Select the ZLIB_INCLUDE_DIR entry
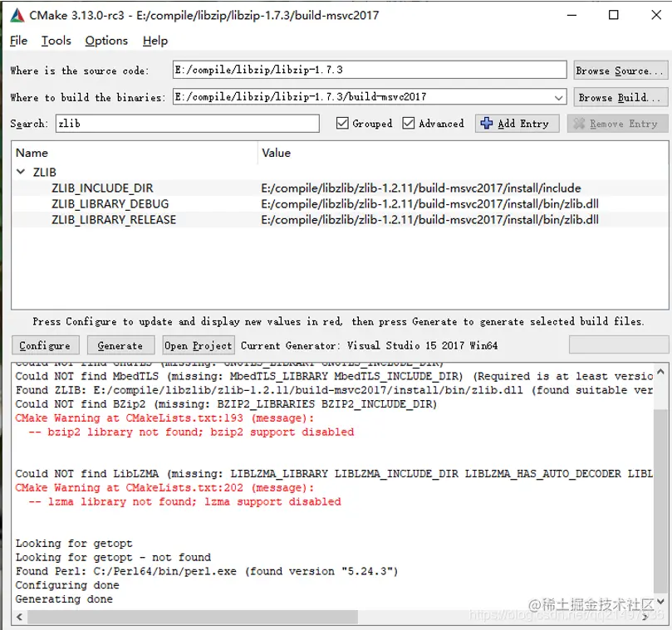672x630 pixels. 102,188
